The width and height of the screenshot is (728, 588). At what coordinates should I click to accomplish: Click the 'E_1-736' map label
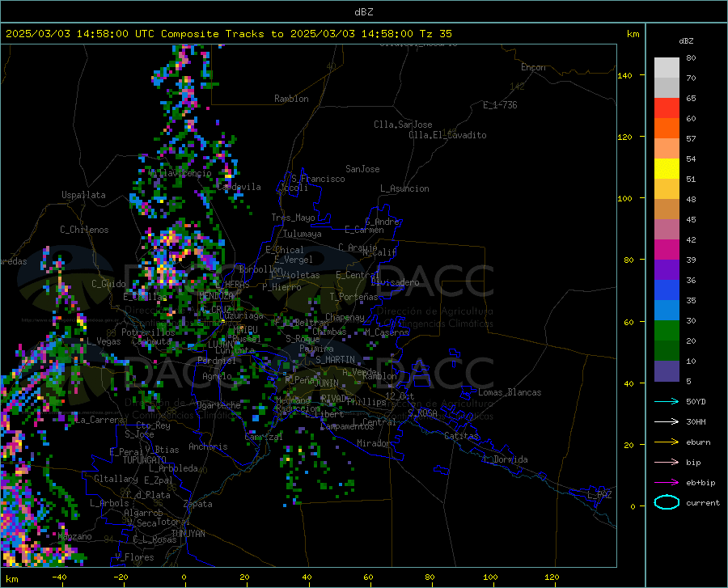[500, 105]
